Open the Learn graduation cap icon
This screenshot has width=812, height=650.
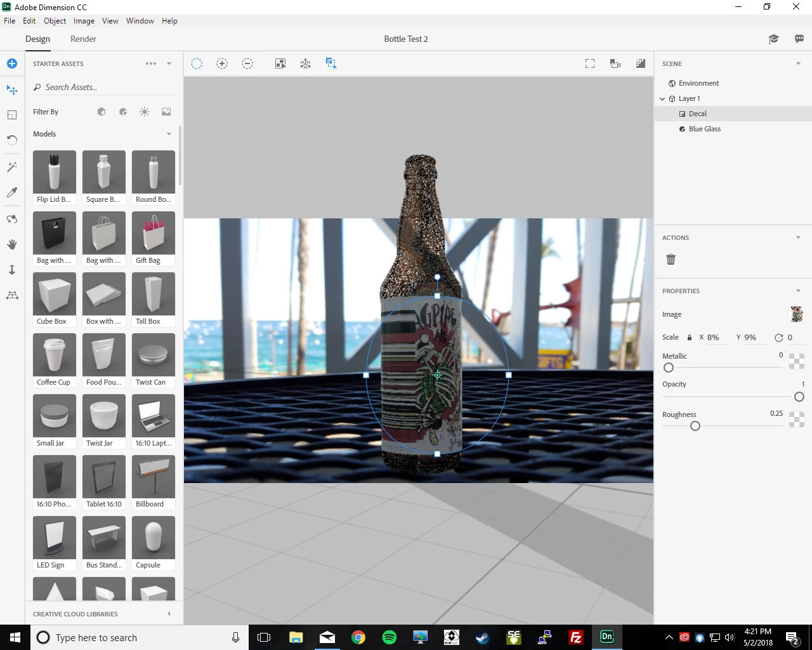(x=773, y=39)
